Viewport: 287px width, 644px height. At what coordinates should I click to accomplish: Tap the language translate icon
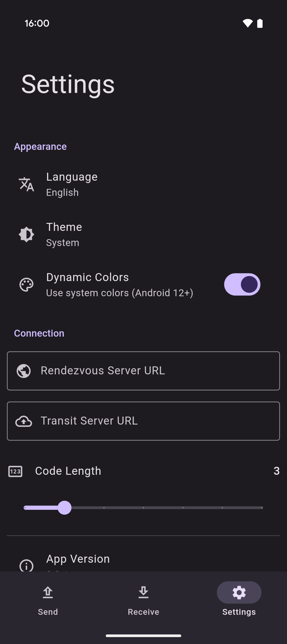click(26, 184)
